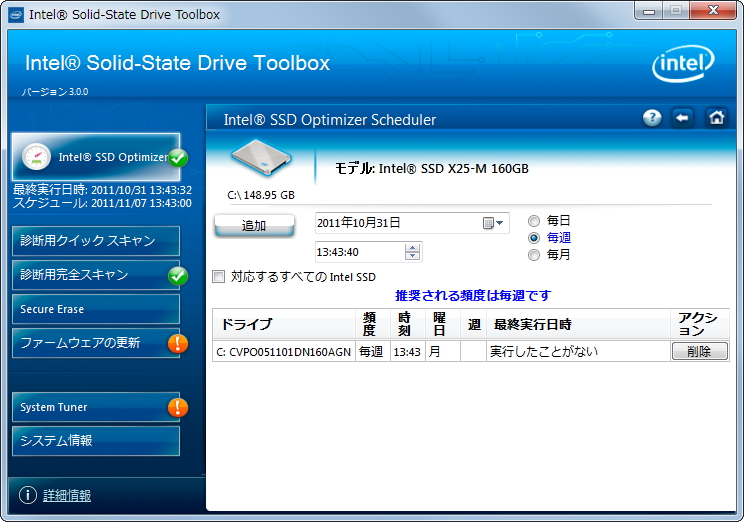The width and height of the screenshot is (744, 522).
Task: Click green checkmark on Intel SSD Optimizer
Action: pos(178,158)
